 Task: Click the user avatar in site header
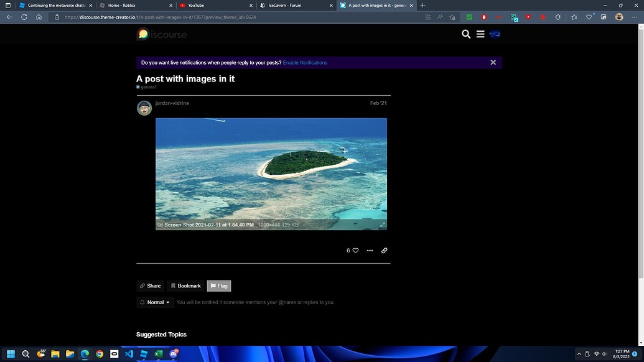[x=495, y=34]
